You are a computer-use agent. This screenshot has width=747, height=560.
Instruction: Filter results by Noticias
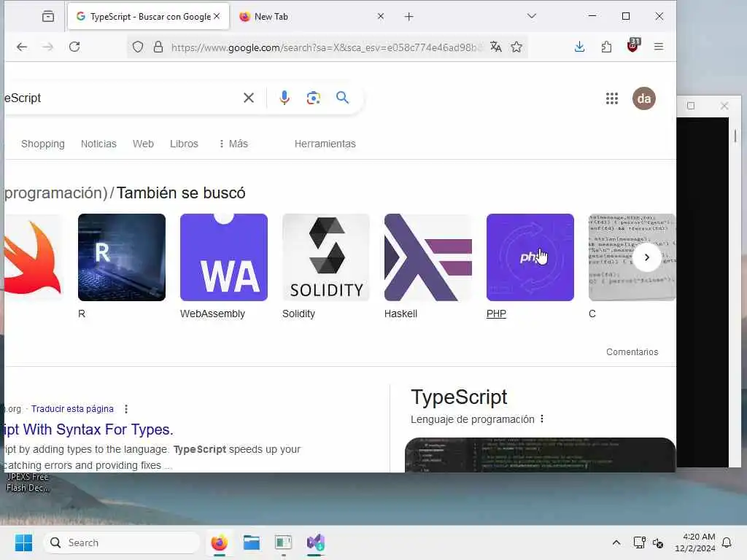point(98,144)
